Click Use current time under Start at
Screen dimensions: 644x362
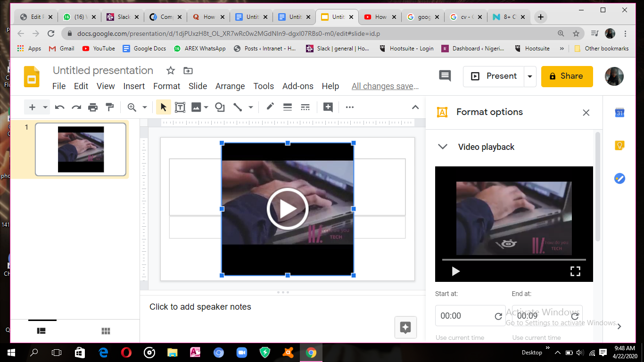tap(460, 337)
